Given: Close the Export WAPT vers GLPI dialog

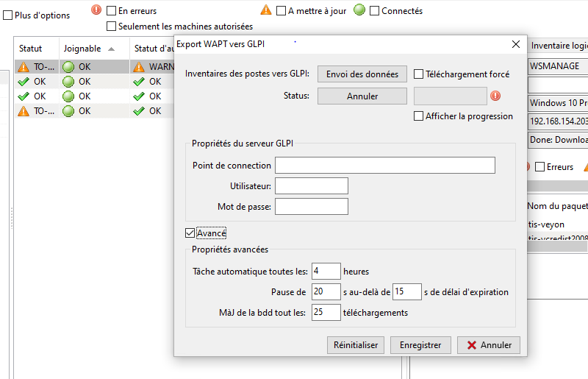Looking at the screenshot, I should [516, 44].
